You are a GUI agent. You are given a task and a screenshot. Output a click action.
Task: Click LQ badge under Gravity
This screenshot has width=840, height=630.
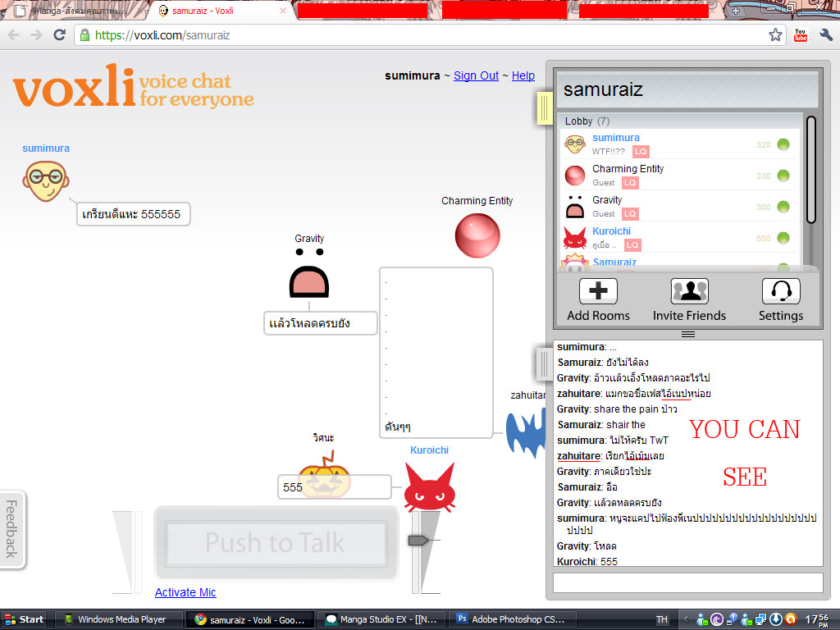click(631, 214)
